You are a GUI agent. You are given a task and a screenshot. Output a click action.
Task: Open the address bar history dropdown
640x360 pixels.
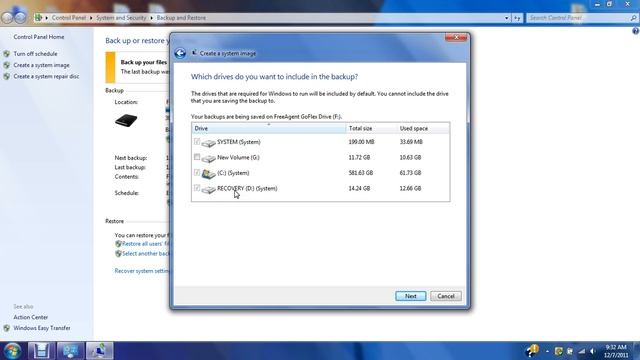507,18
